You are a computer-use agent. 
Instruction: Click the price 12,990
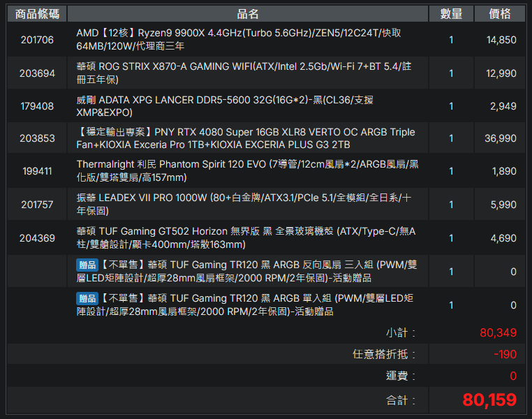point(501,73)
